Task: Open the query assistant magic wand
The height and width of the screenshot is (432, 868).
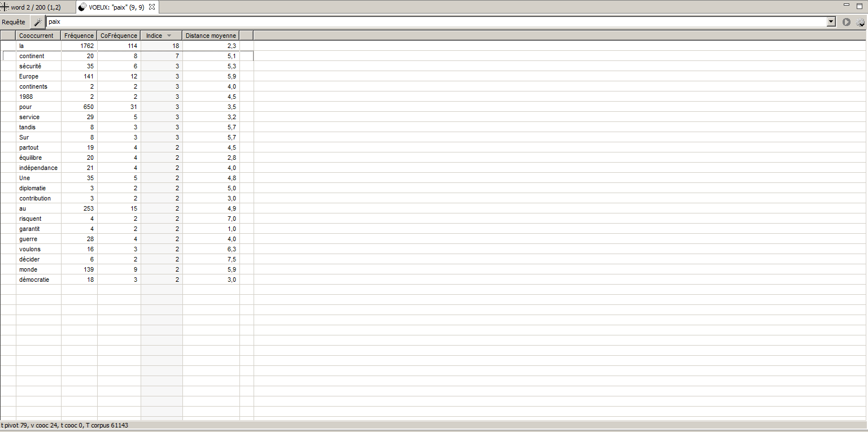Action: click(37, 22)
